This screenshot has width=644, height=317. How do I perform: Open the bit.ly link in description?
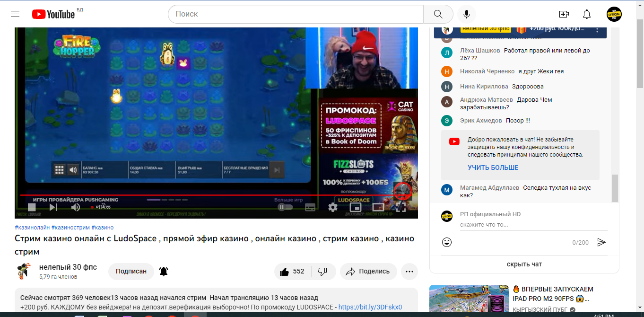click(370, 307)
